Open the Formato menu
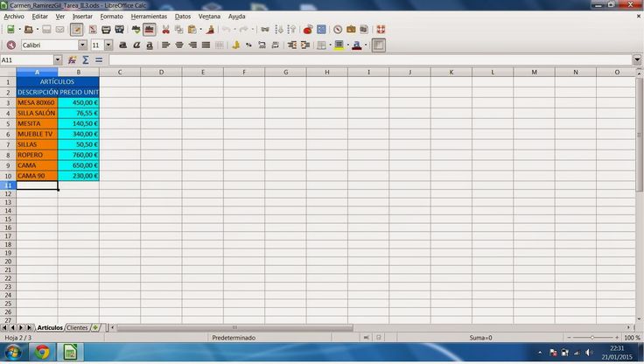This screenshot has height=364, width=644. pyautogui.click(x=112, y=17)
